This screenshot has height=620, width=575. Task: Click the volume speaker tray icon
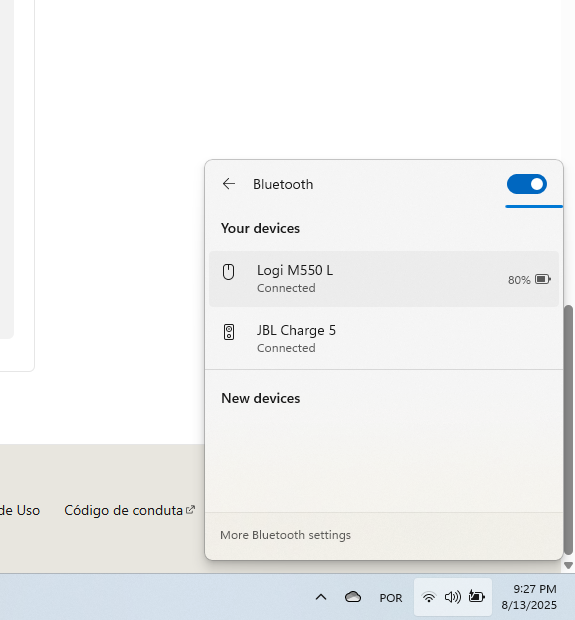[x=452, y=597]
